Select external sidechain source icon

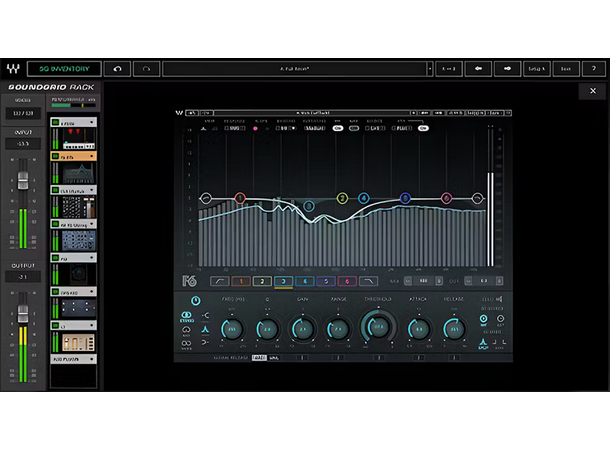coord(500,319)
